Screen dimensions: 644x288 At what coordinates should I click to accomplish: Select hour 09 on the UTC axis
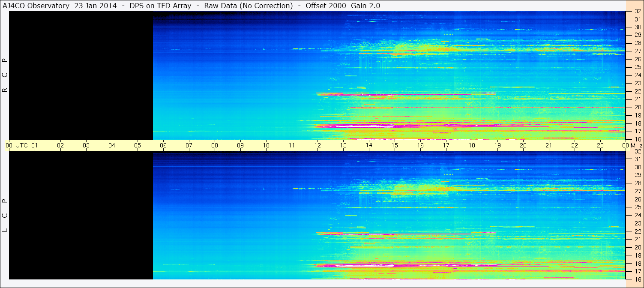tap(240, 145)
